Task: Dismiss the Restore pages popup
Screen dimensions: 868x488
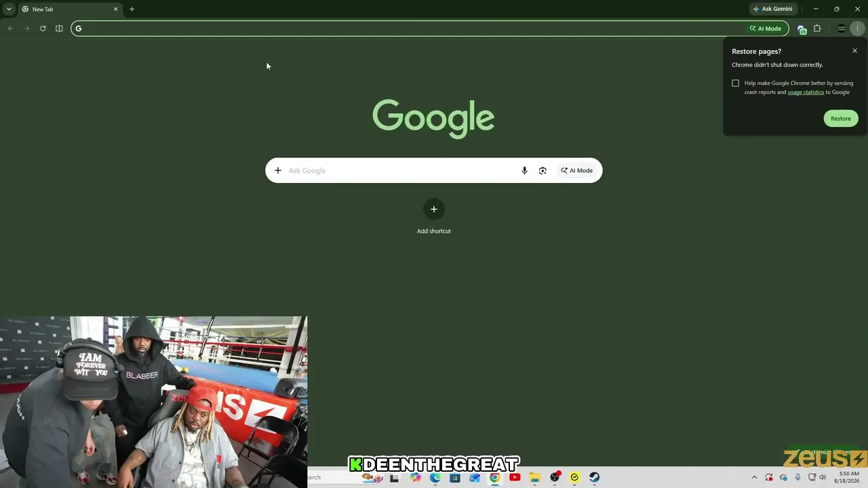Action: 854,51
